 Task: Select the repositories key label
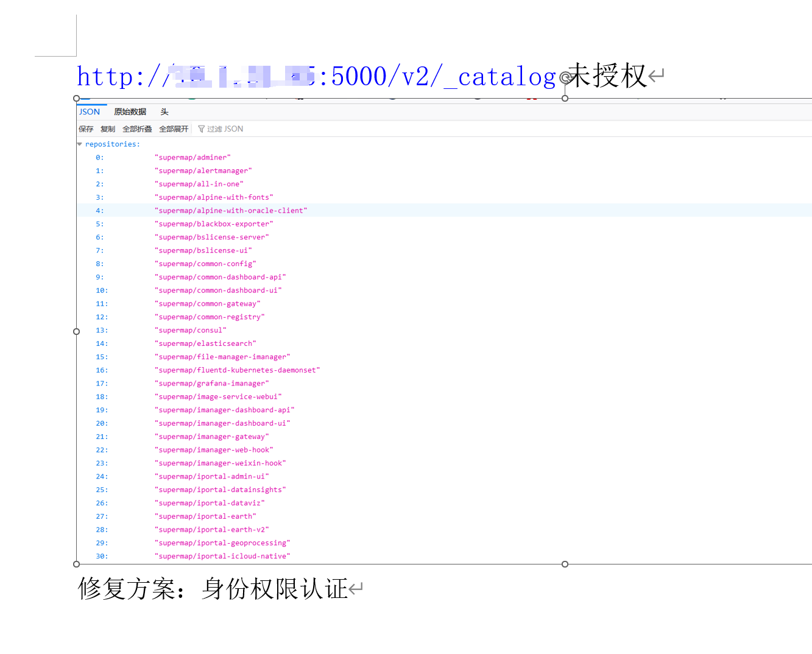[x=113, y=144]
